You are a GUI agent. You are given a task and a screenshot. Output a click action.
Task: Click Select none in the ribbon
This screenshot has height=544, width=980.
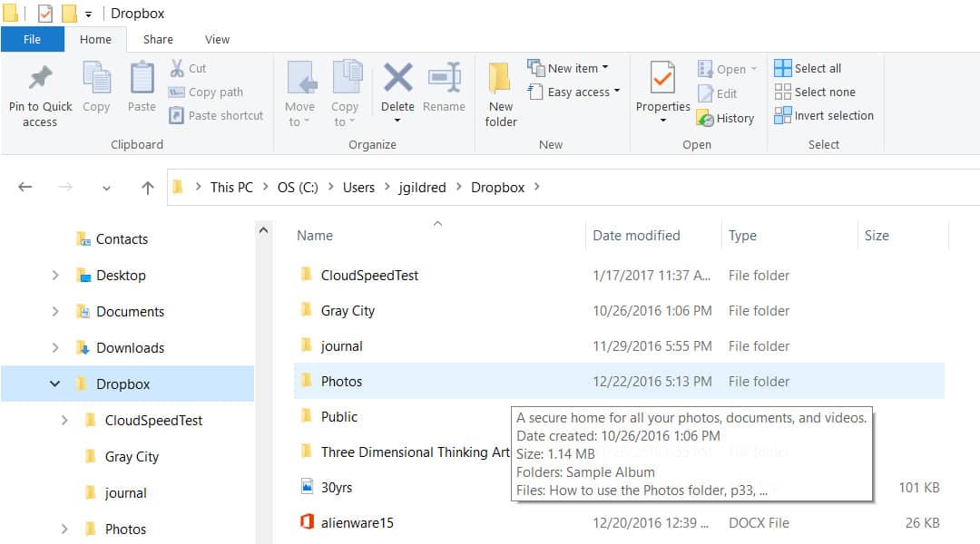[x=817, y=92]
